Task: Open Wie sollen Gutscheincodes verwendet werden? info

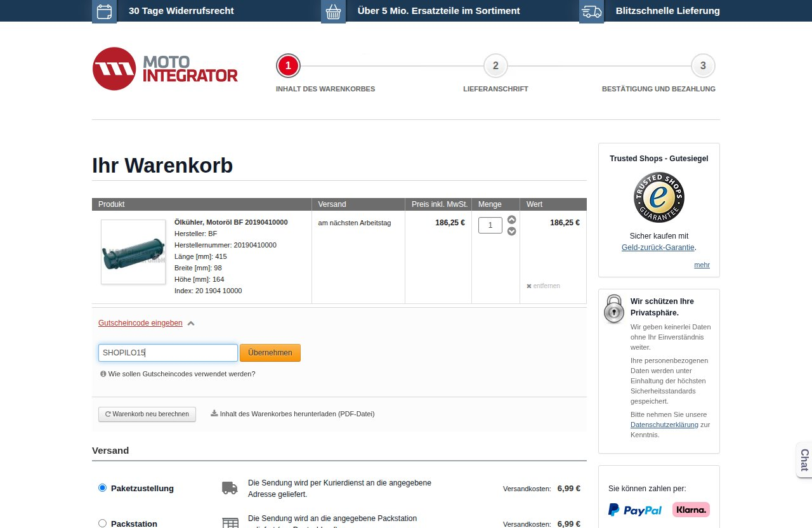Action: coord(178,374)
